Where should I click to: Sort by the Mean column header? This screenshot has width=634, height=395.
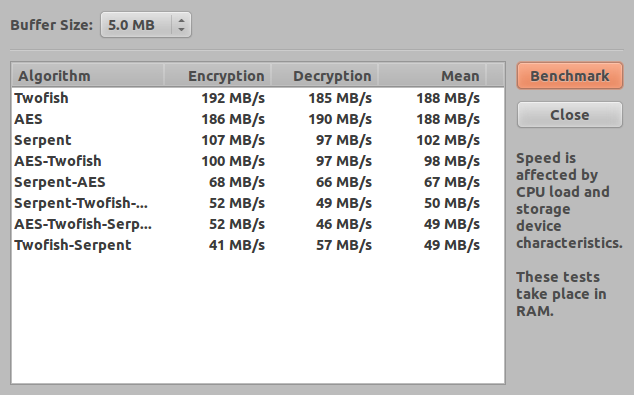pos(432,75)
